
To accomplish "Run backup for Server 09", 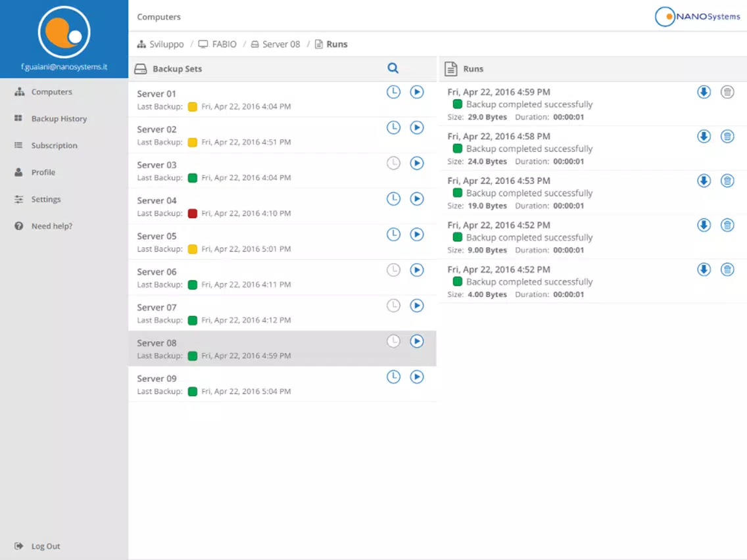I will pos(417,377).
